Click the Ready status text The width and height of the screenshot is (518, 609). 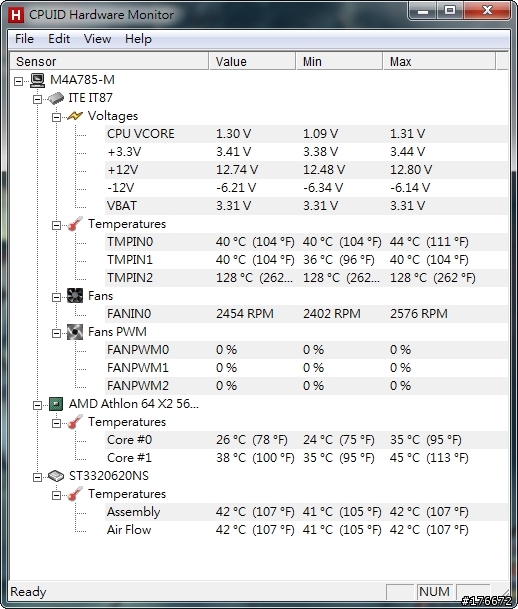pyautogui.click(x=28, y=592)
